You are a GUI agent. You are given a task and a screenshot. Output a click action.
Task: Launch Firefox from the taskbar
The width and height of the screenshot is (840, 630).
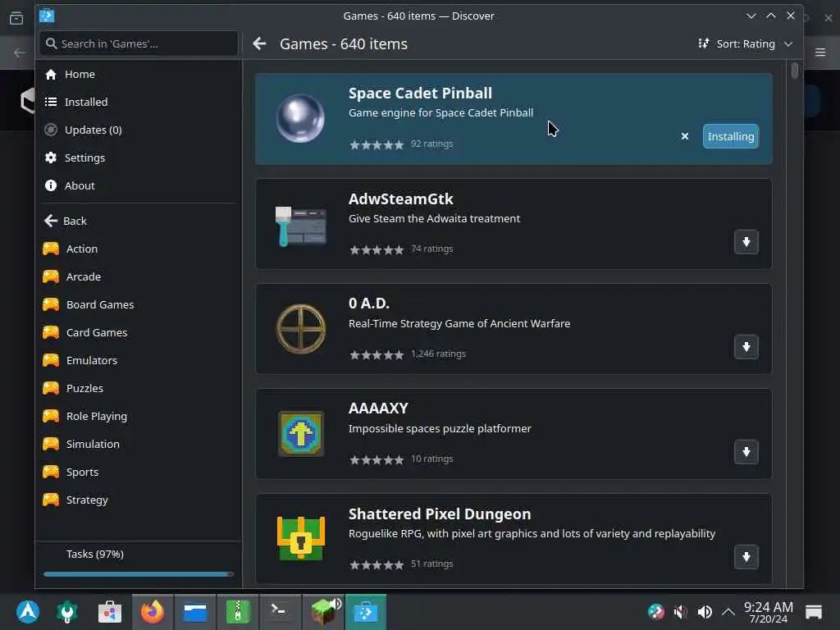(153, 612)
